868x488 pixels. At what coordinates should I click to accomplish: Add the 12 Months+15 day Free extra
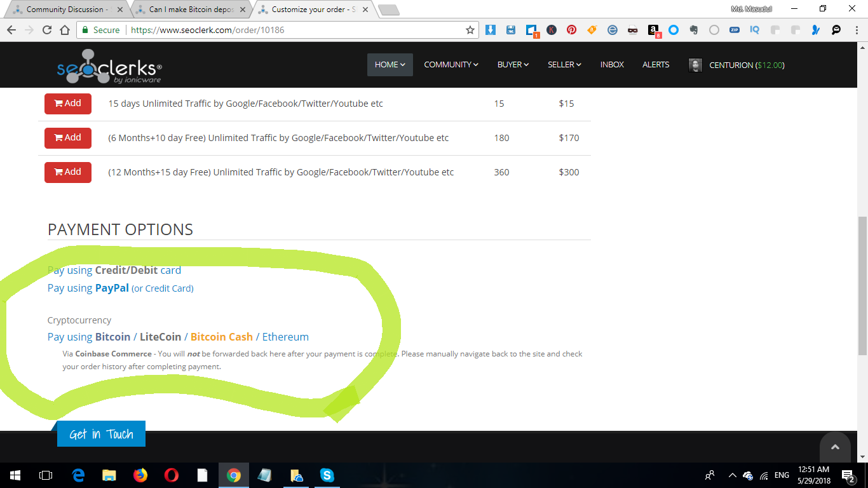click(68, 172)
